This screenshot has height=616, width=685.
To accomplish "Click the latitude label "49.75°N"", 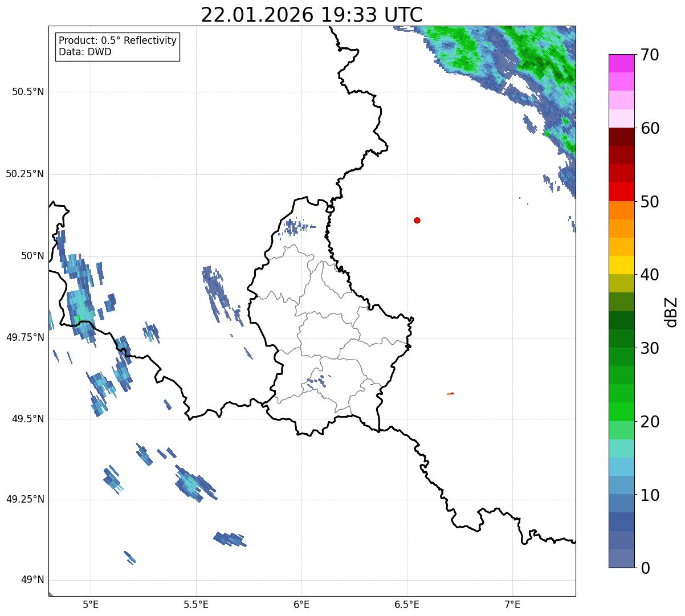I will (x=25, y=337).
